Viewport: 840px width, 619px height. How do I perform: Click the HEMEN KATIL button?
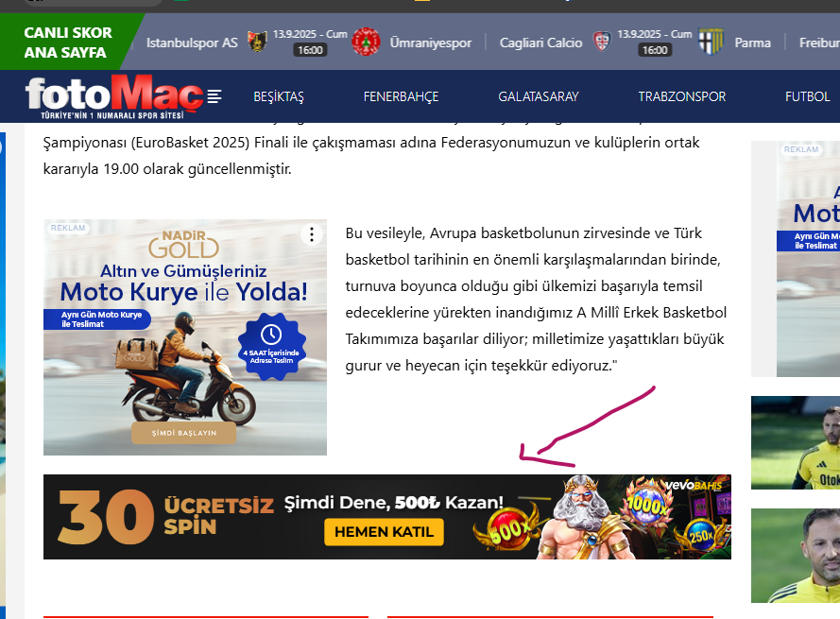click(384, 532)
